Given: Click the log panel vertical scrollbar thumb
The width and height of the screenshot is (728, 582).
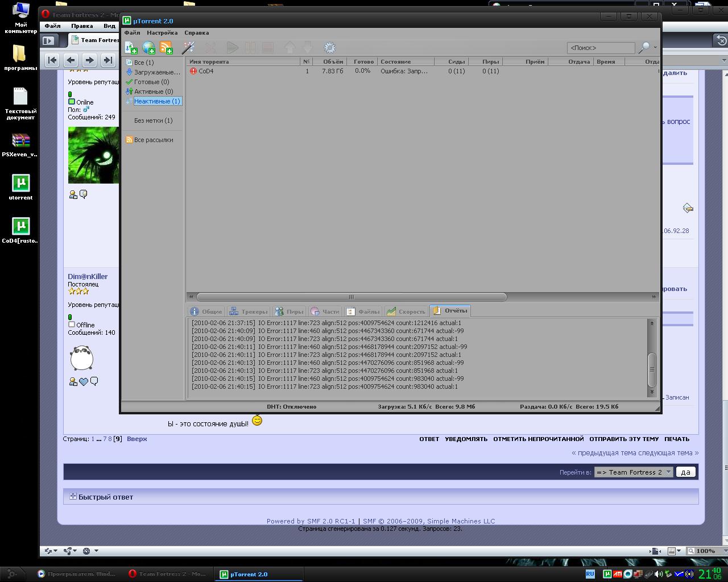Looking at the screenshot, I should (652, 369).
